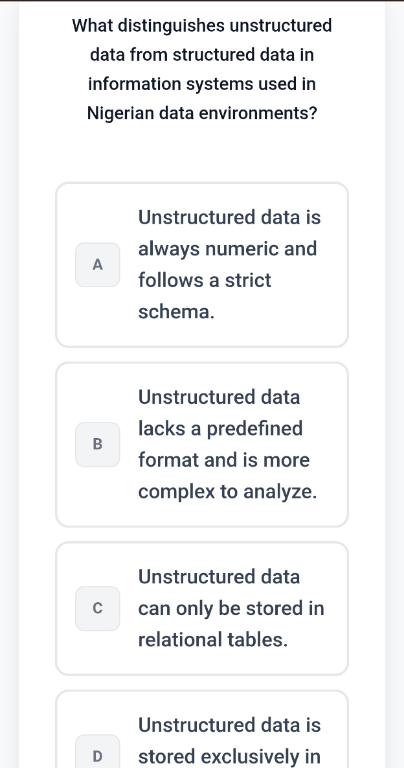The width and height of the screenshot is (404, 768).
Task: Click 'Unstructured data is' heading in option A card
Action: coord(230,217)
